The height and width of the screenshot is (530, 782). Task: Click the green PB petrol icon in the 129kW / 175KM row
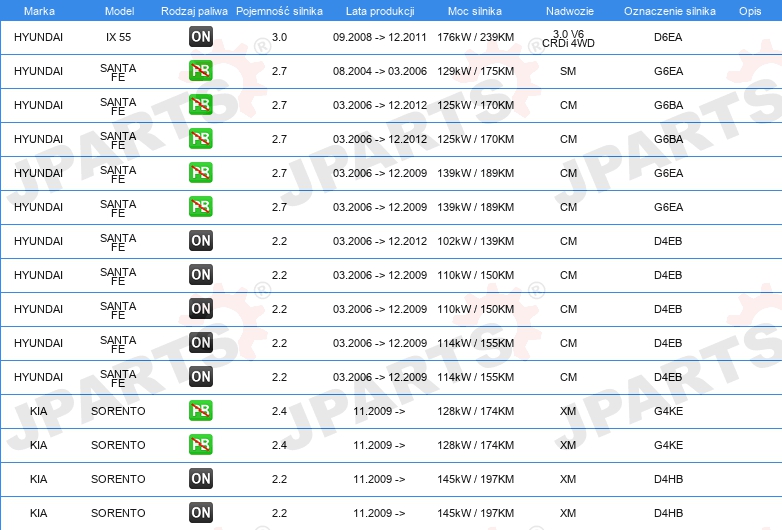pos(201,70)
